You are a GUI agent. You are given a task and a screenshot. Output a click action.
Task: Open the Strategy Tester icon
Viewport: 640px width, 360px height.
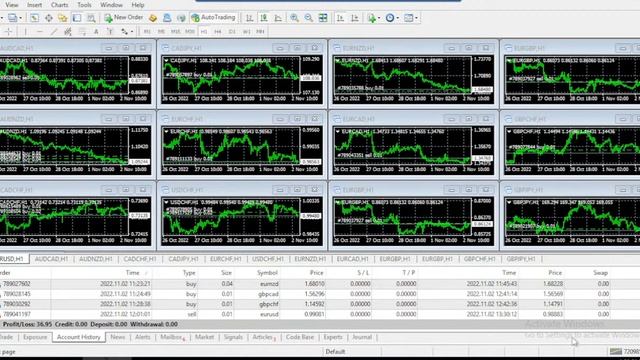91,18
